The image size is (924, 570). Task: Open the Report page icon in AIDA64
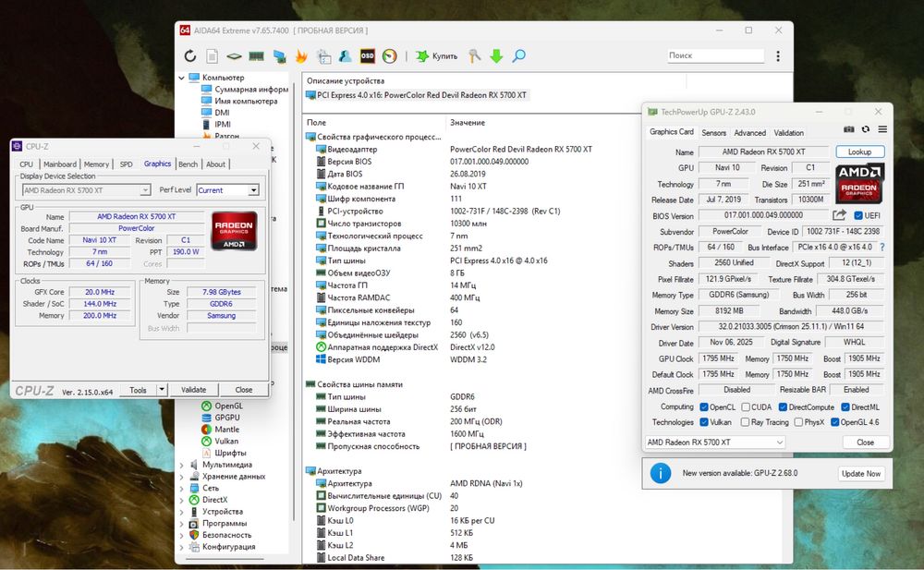[213, 56]
